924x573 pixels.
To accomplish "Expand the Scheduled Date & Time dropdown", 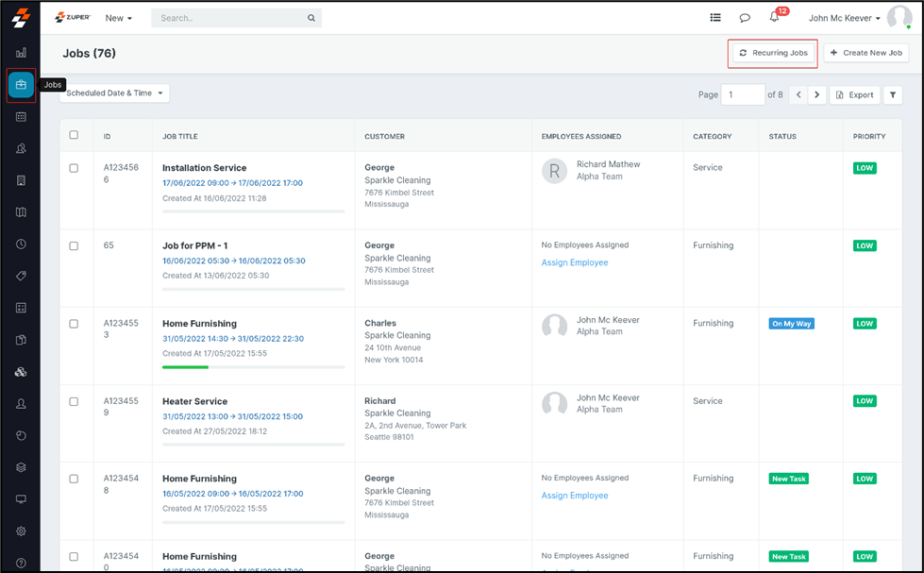I will click(114, 93).
